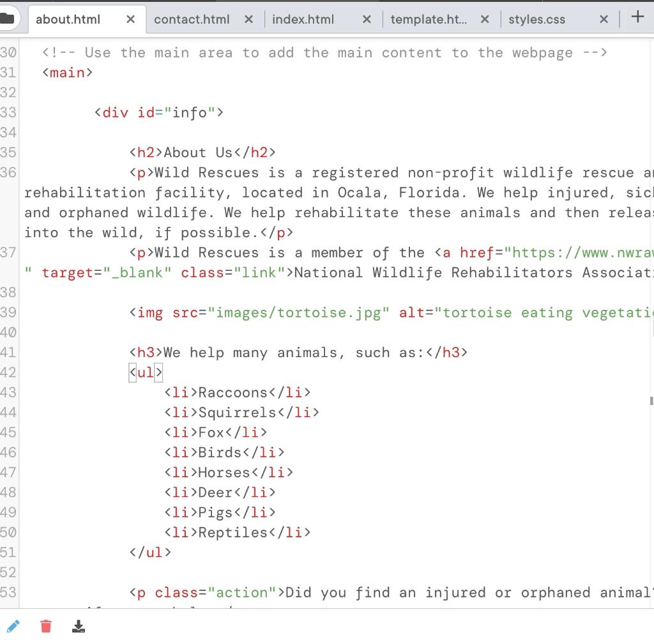Close the template.ht... tab
Image resolution: width=654 pixels, height=644 pixels.
485,19
